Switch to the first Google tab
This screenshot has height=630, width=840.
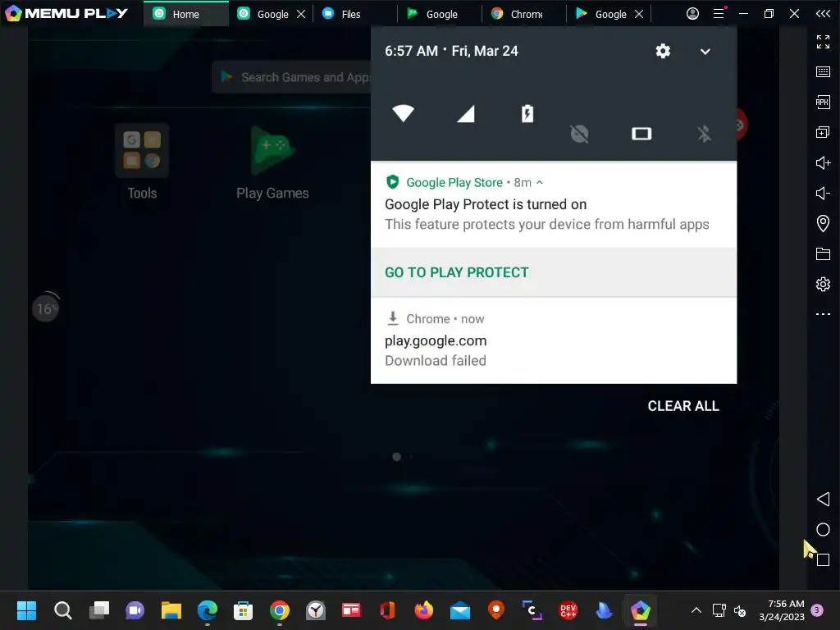tap(263, 14)
